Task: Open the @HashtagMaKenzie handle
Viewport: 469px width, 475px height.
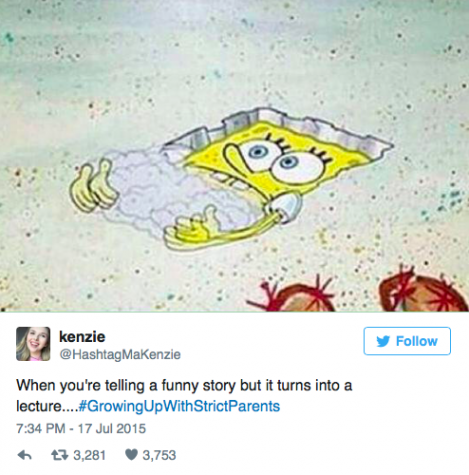Action: coord(120,354)
